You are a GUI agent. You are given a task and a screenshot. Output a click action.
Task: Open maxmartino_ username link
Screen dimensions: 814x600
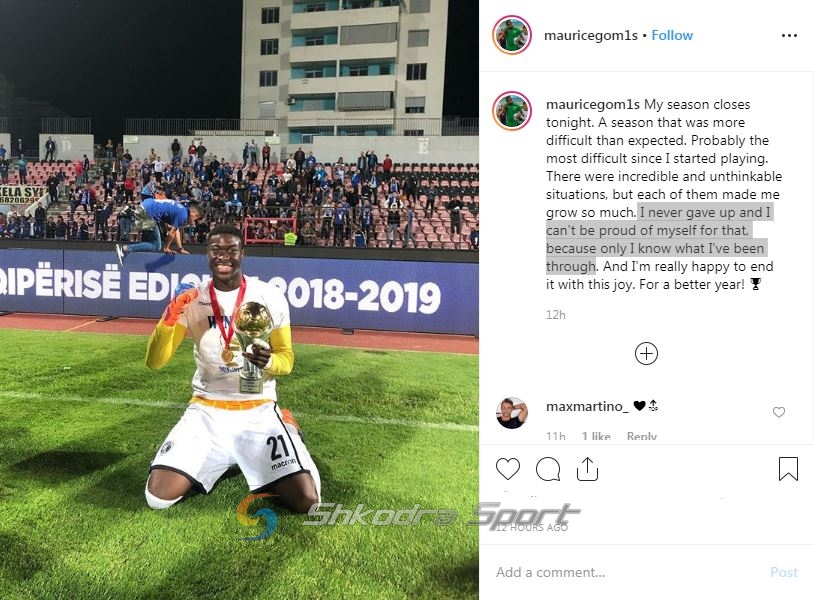pos(587,406)
